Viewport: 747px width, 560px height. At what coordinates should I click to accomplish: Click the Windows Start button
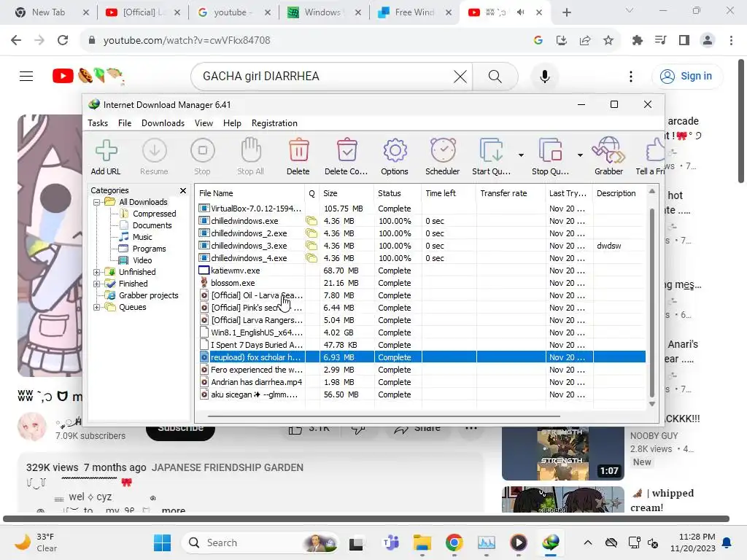tap(163, 542)
